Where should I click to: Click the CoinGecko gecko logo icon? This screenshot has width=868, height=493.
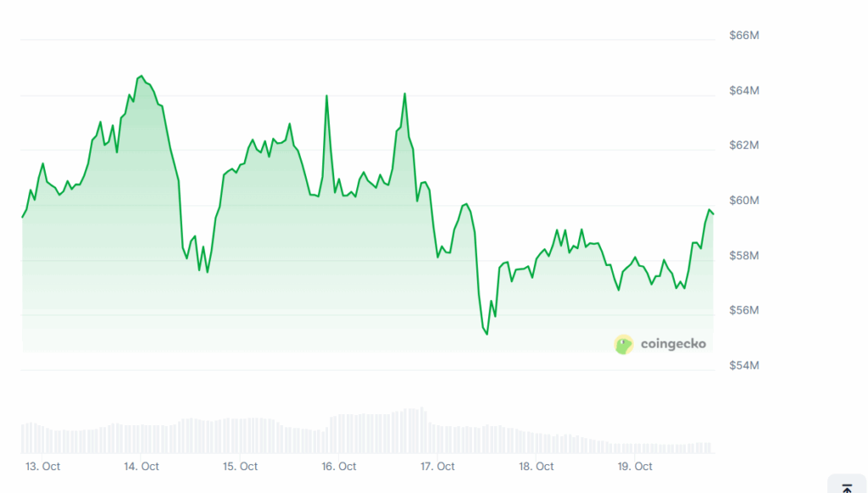(x=624, y=344)
